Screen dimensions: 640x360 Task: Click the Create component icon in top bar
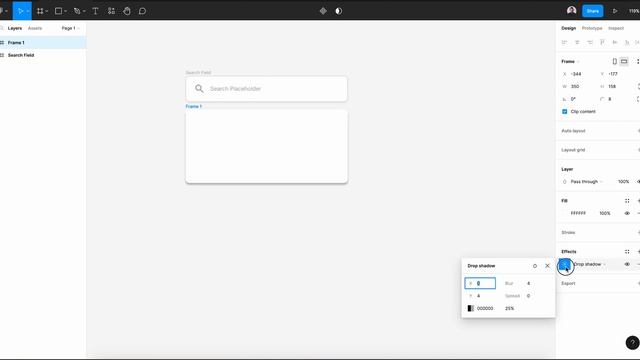coord(323,11)
